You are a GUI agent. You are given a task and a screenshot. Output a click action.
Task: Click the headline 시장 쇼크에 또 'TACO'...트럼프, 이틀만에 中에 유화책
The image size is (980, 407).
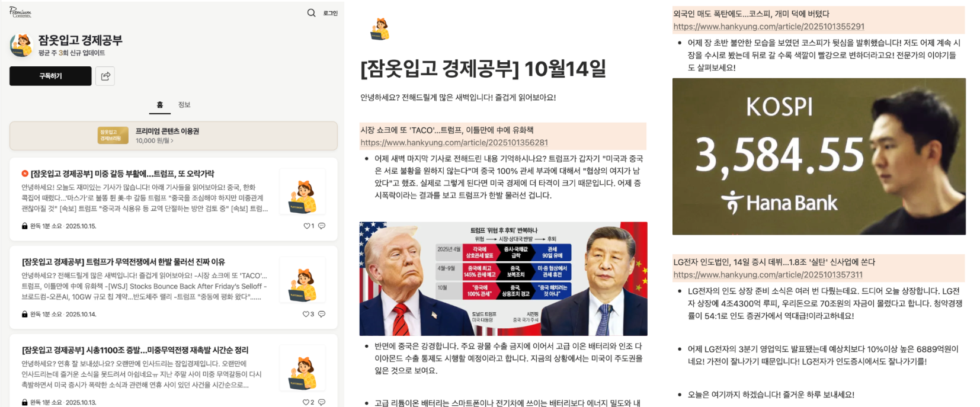[x=447, y=130]
